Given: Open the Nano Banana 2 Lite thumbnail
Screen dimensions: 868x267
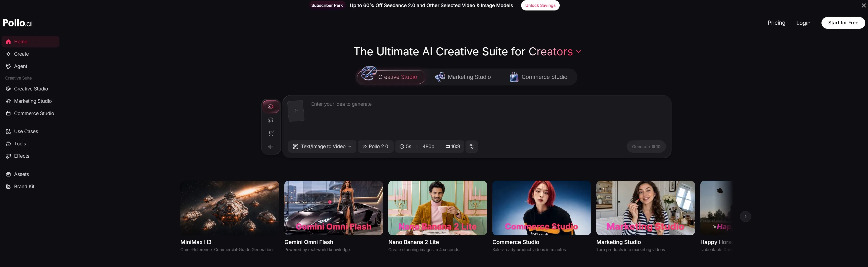Looking at the screenshot, I should (437, 208).
